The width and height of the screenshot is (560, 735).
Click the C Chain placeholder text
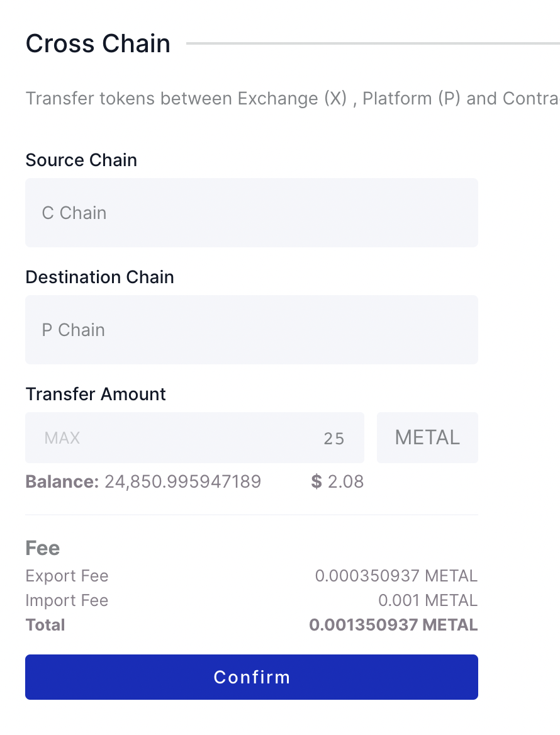coord(74,213)
